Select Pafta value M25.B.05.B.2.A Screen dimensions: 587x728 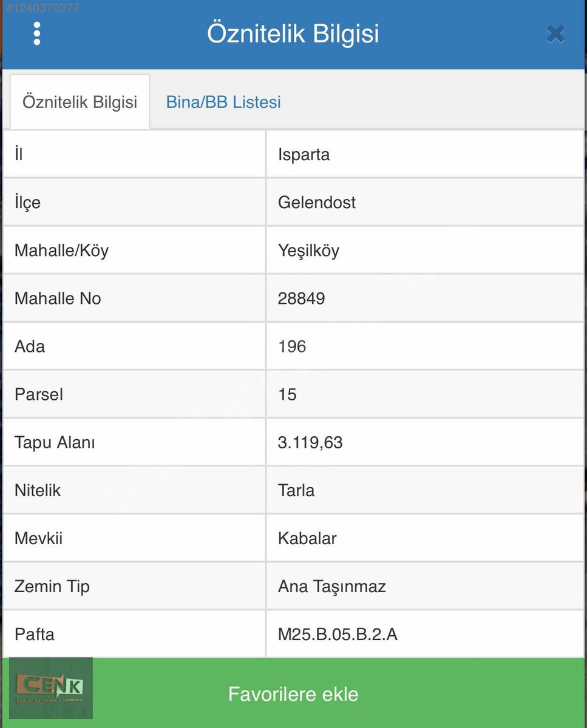point(338,635)
